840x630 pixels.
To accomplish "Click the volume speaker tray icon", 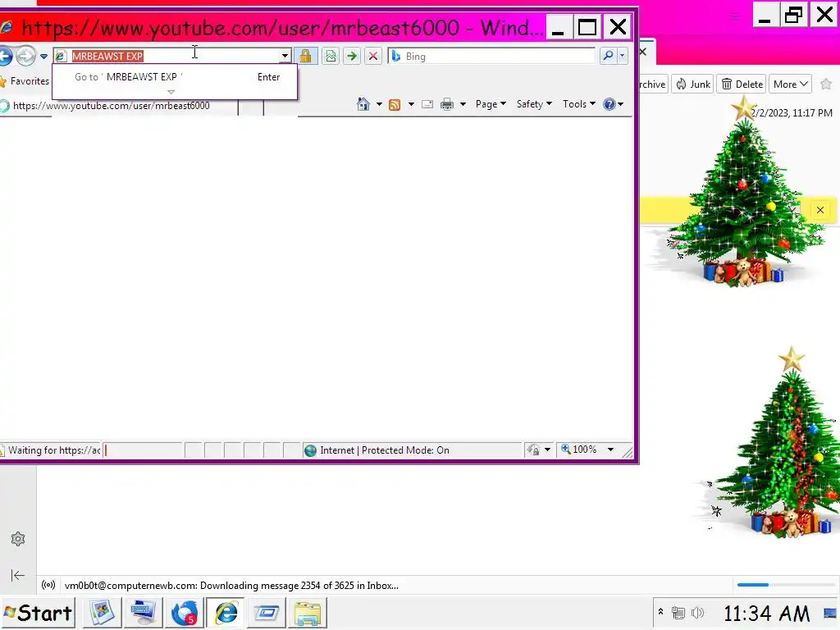I will pyautogui.click(x=697, y=612).
